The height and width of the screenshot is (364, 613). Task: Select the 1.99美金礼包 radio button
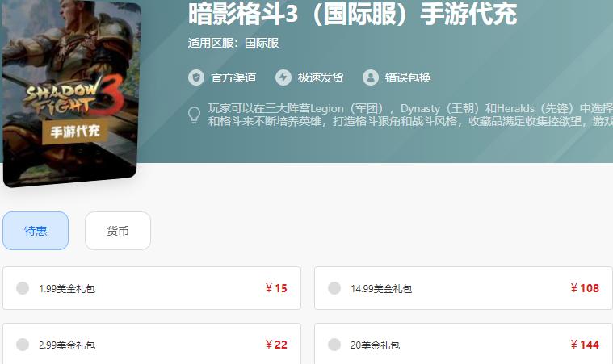tap(23, 288)
